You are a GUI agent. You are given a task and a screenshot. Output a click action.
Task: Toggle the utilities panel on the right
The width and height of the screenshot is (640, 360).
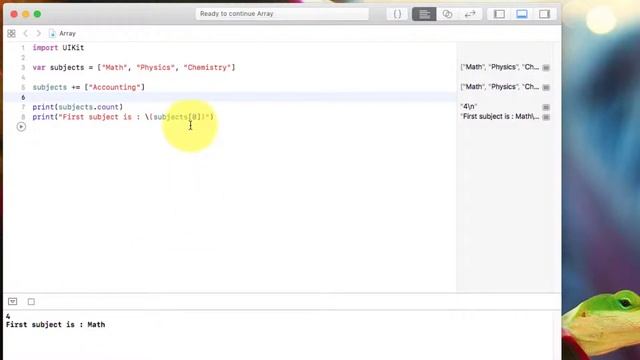tap(544, 14)
